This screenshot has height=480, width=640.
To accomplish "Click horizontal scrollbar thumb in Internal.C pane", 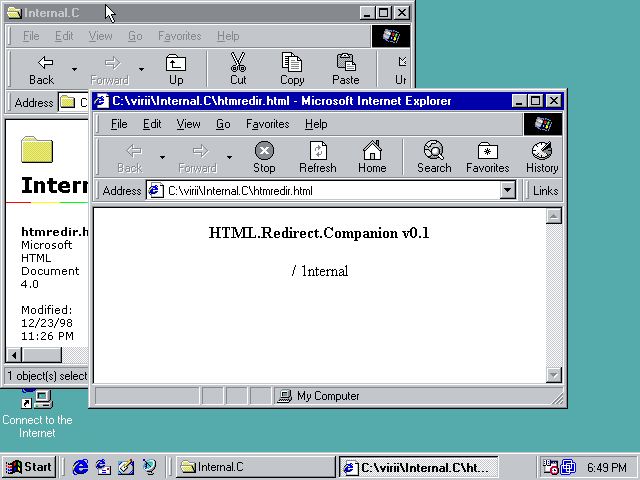I will [x=42, y=355].
